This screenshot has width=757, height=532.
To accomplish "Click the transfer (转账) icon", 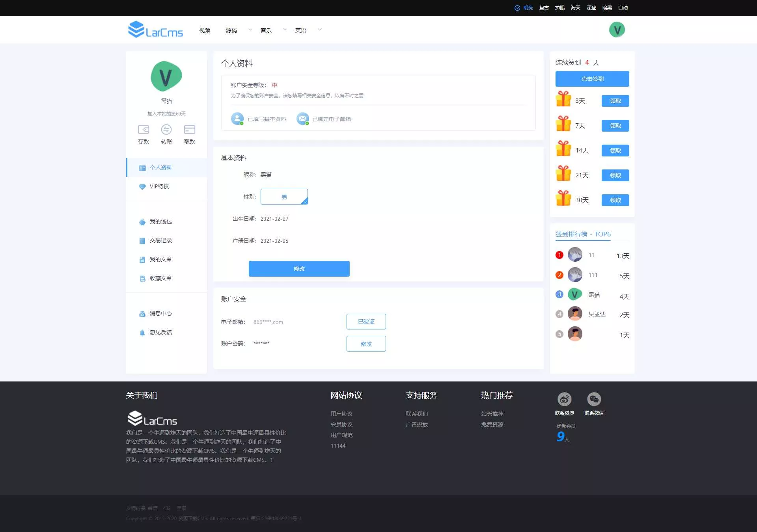I will click(x=166, y=129).
